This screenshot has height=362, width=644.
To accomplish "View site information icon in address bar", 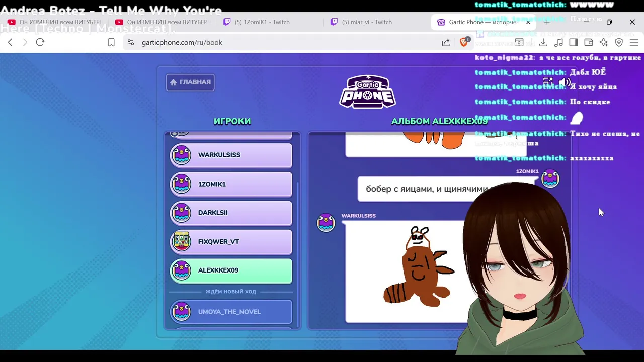I will coord(131,42).
